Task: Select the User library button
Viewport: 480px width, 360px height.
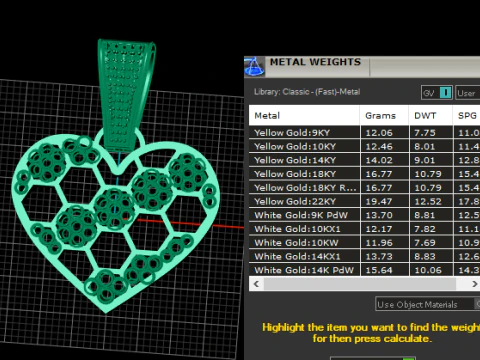Action: tap(467, 93)
